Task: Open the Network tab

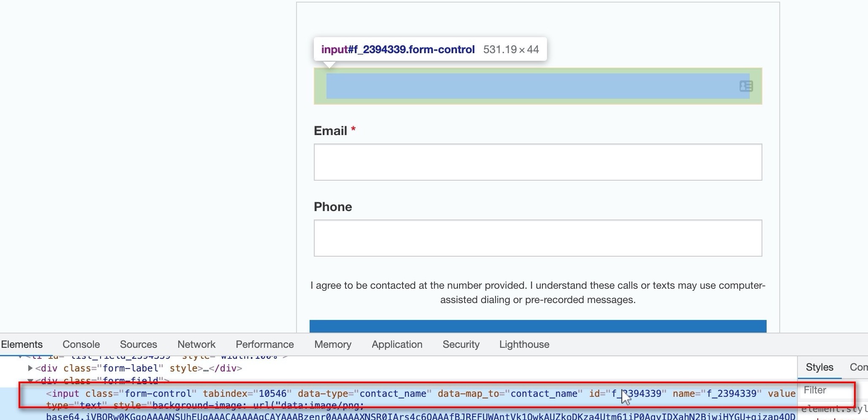Action: [196, 344]
